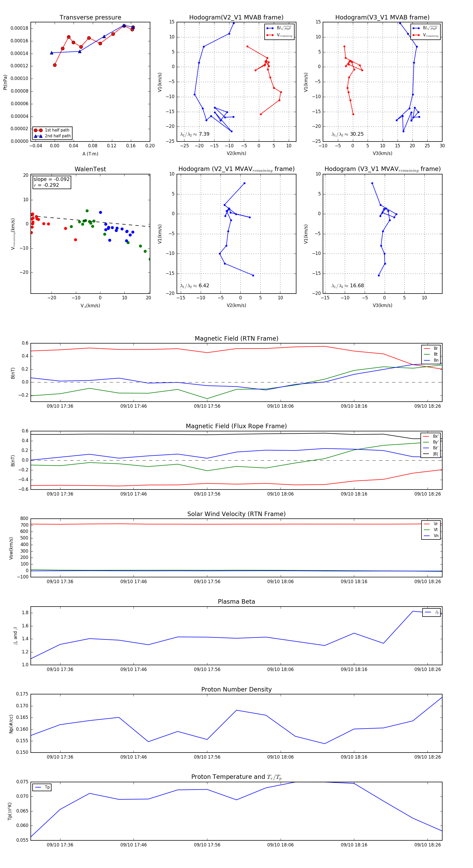Click the 'Hodogram(V2_V1 MVAB frame)' title
The width and height of the screenshot is (473, 868).
coord(236,18)
